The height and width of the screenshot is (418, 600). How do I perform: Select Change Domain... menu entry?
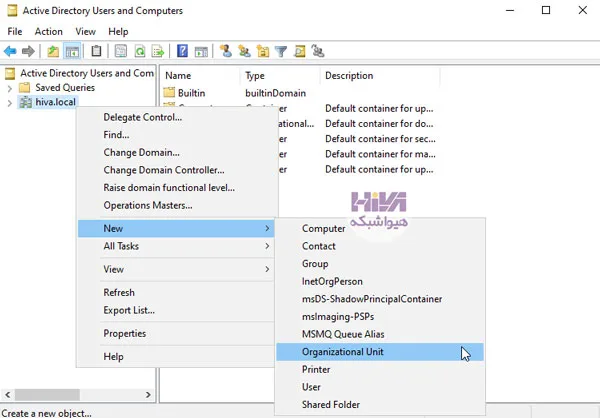click(176, 152)
